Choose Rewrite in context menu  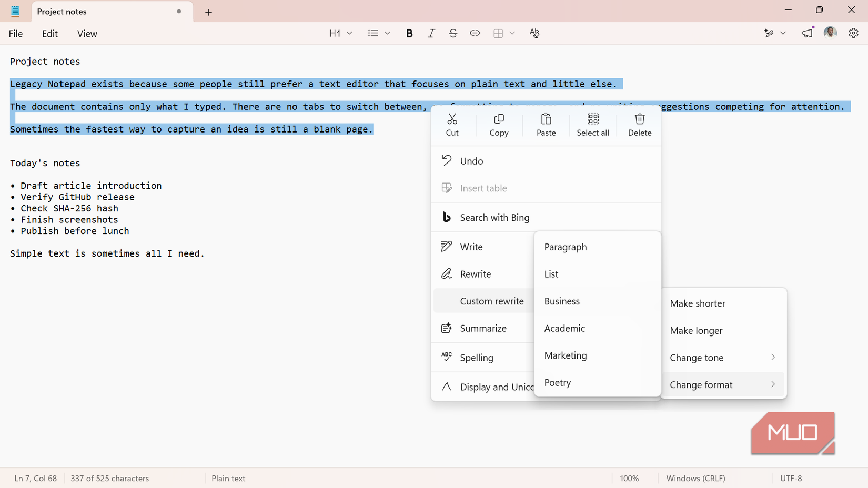click(x=483, y=274)
